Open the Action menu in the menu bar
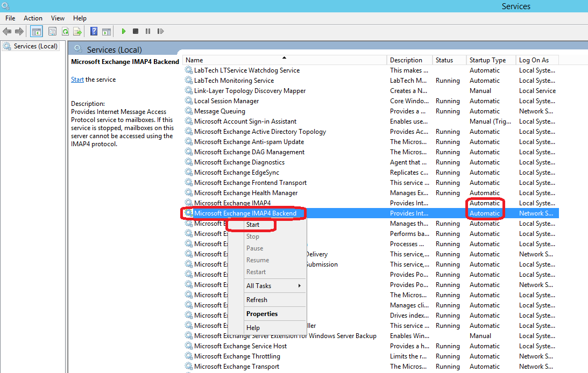The height and width of the screenshot is (373, 588). 33,18
